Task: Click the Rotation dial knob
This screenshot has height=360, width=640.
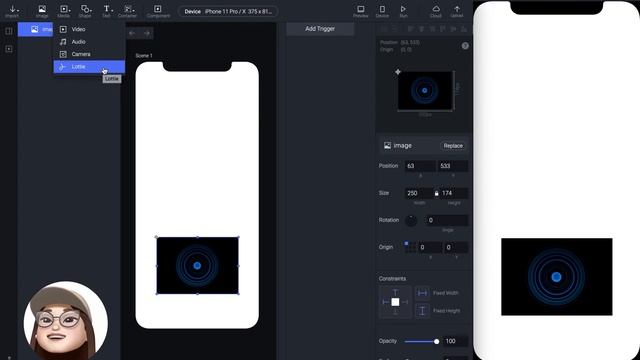Action: click(411, 220)
